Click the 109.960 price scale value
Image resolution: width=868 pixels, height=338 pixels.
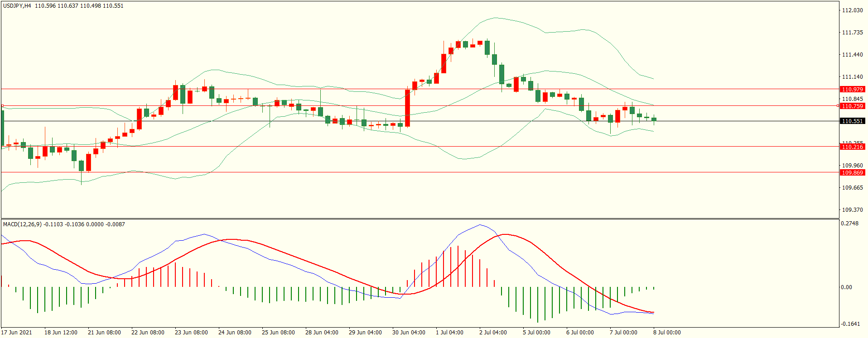point(852,166)
